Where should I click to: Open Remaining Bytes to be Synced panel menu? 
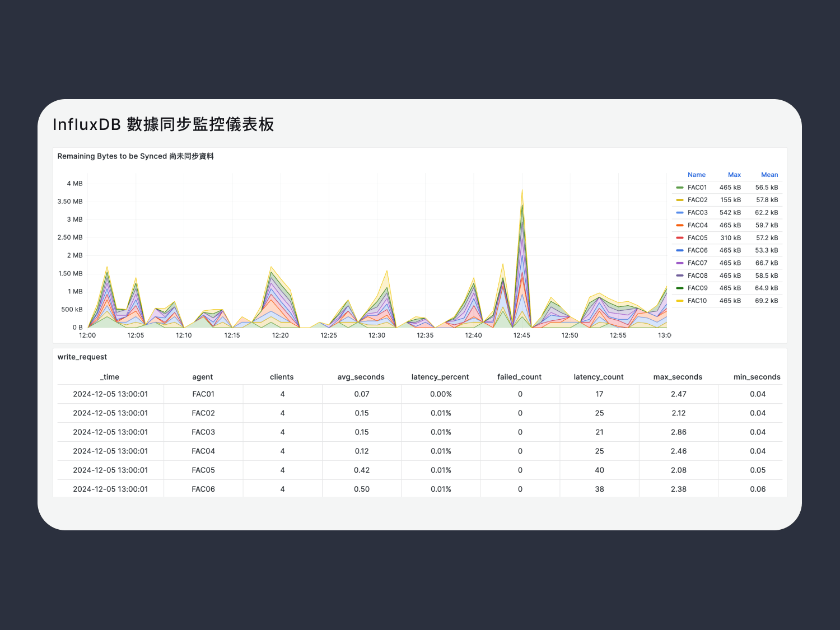135,156
